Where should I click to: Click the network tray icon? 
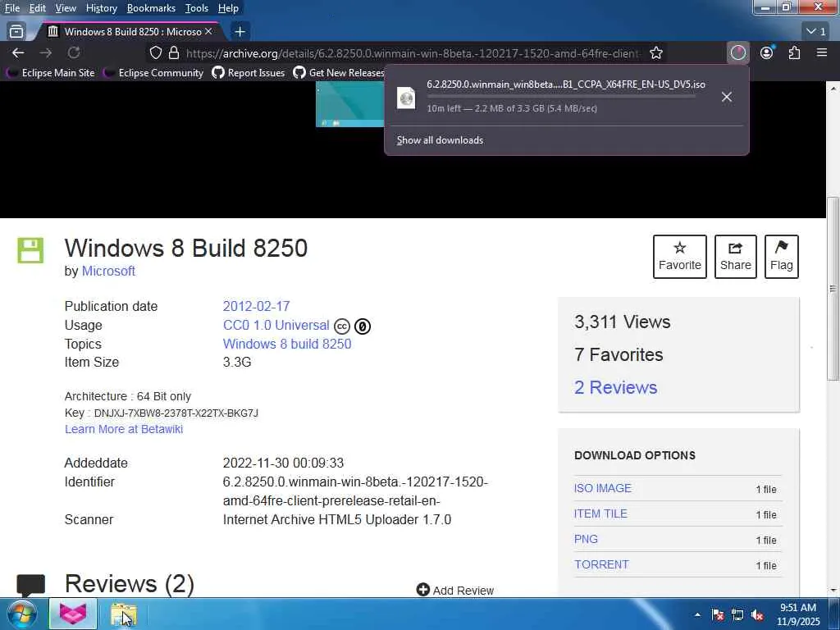(x=737, y=615)
